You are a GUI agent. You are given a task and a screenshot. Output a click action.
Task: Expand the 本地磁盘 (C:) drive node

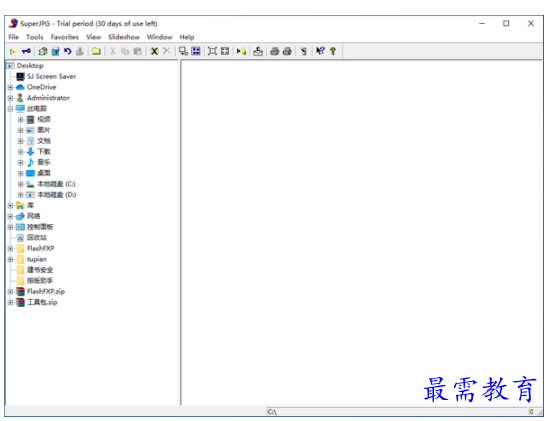click(x=21, y=184)
